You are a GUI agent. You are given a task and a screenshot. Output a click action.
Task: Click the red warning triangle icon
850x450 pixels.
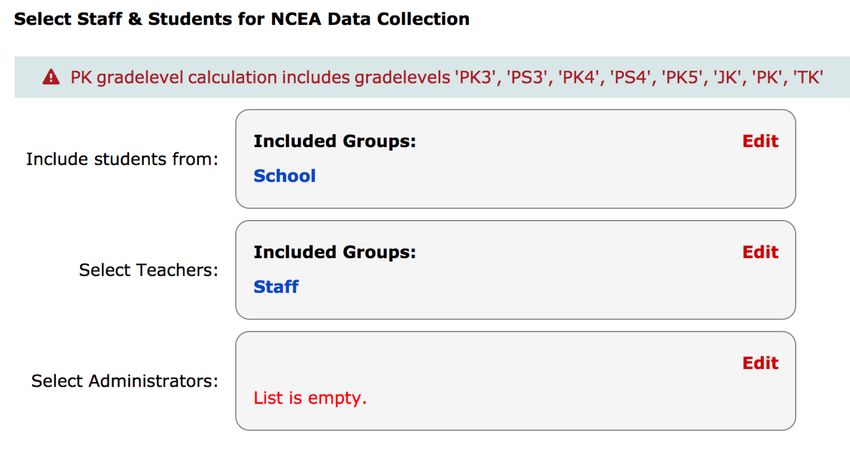click(x=51, y=78)
